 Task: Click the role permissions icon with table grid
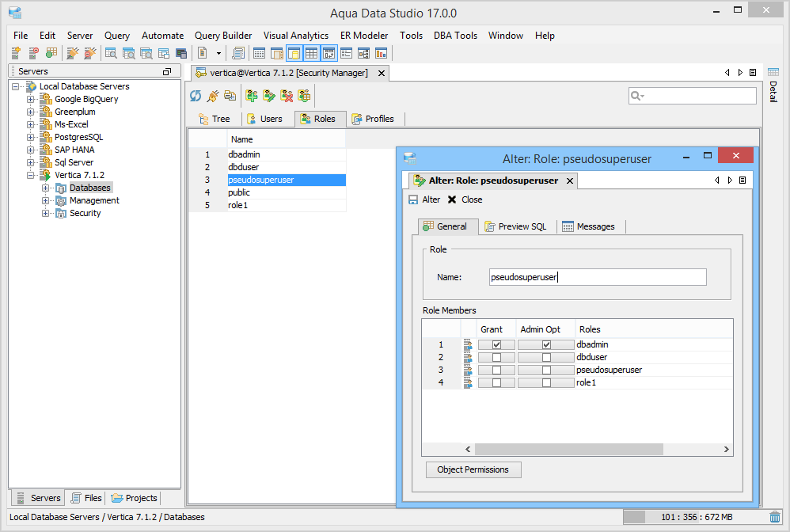[x=304, y=96]
